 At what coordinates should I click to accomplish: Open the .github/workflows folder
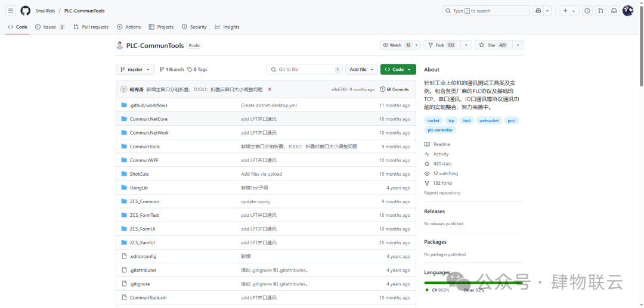point(148,105)
